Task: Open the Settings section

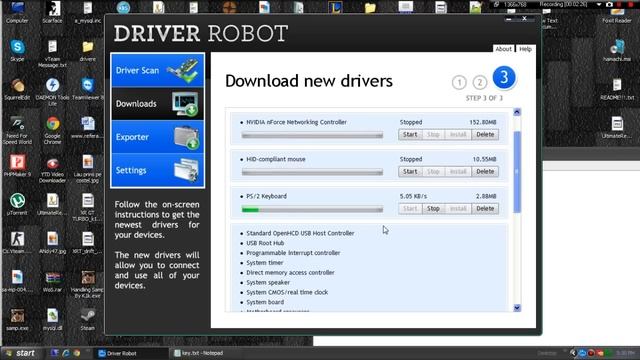Action: coord(158,170)
